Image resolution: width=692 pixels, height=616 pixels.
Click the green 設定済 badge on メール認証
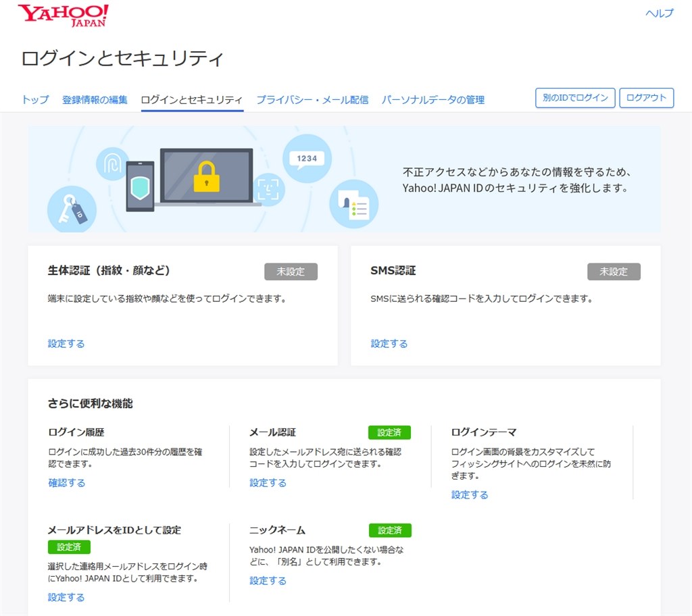pyautogui.click(x=389, y=432)
